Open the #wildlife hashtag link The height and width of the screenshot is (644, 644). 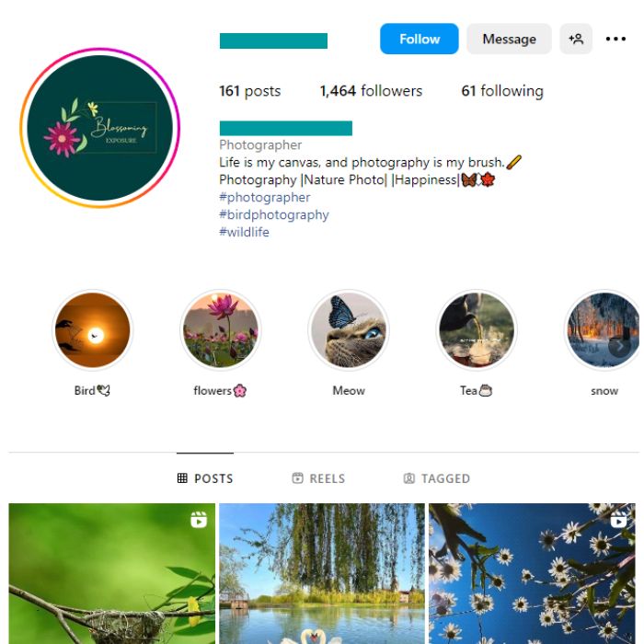click(244, 232)
